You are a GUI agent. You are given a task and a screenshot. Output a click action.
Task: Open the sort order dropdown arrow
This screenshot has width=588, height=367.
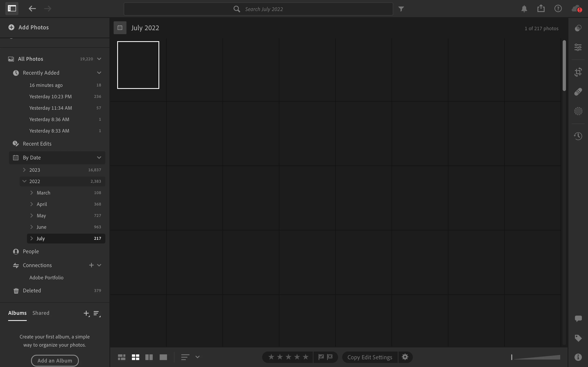pos(198,357)
